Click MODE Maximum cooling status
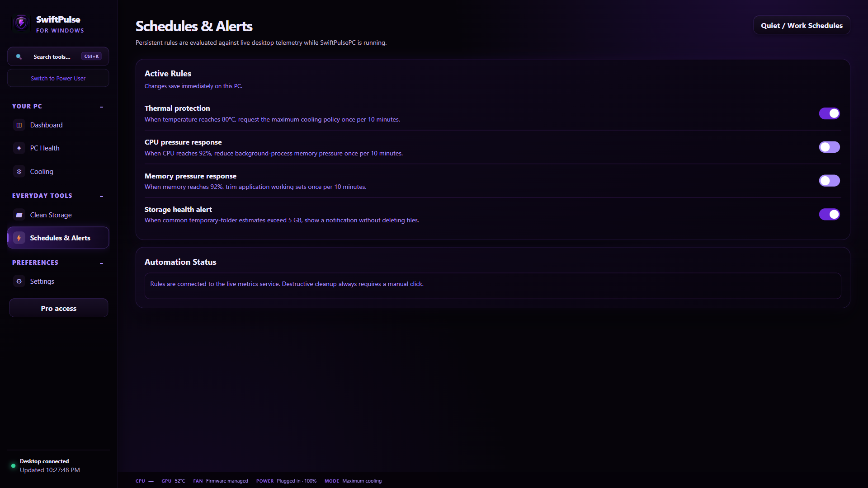Screen dimensions: 868x488 pyautogui.click(x=353, y=481)
